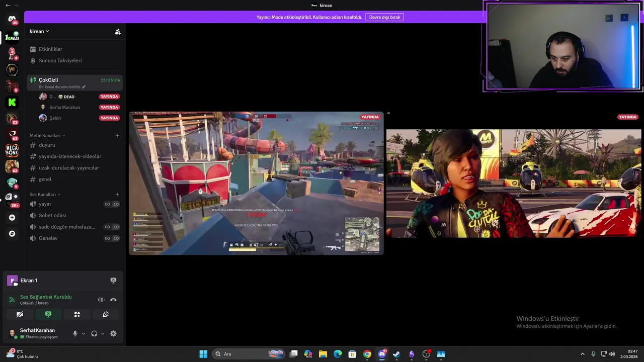The height and width of the screenshot is (362, 644).
Task: Deafen with the headphones icon
Action: click(x=94, y=333)
